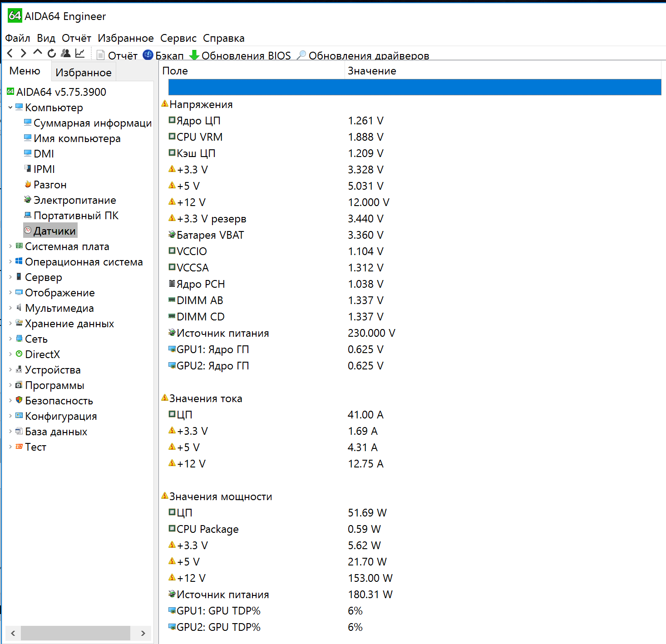This screenshot has width=666, height=644.
Task: Expand the Сервер tree node
Action: pos(10,277)
